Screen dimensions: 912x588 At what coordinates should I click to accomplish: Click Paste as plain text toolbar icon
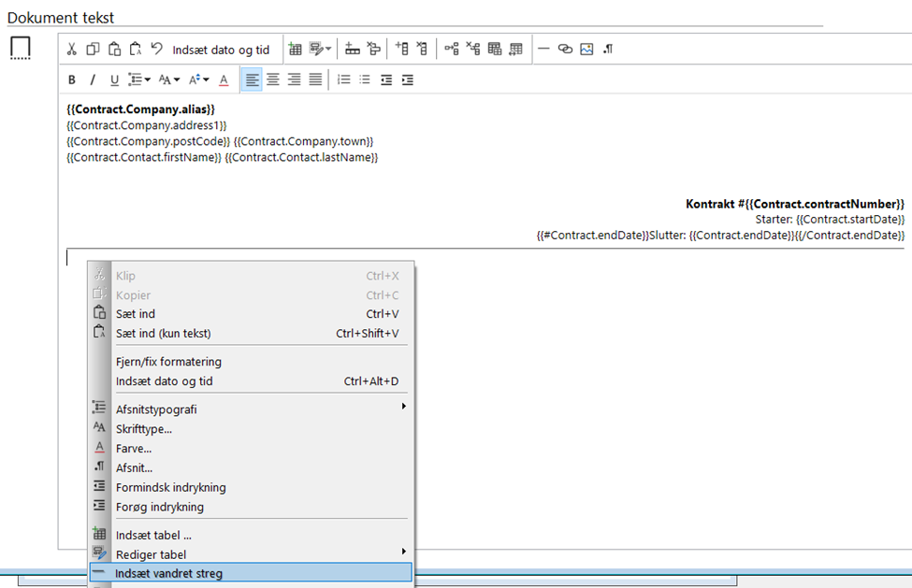coord(136,49)
